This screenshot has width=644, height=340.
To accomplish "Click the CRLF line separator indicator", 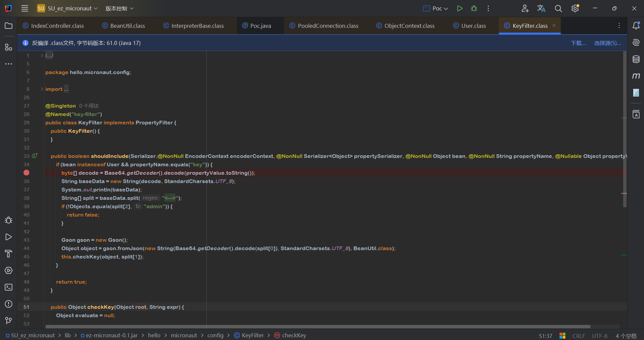I will tap(579, 336).
